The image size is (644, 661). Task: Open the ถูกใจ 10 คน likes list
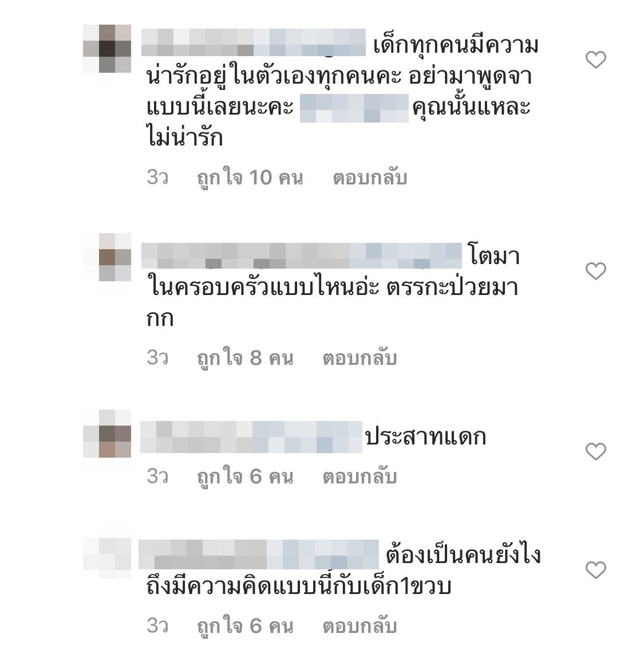[x=250, y=178]
